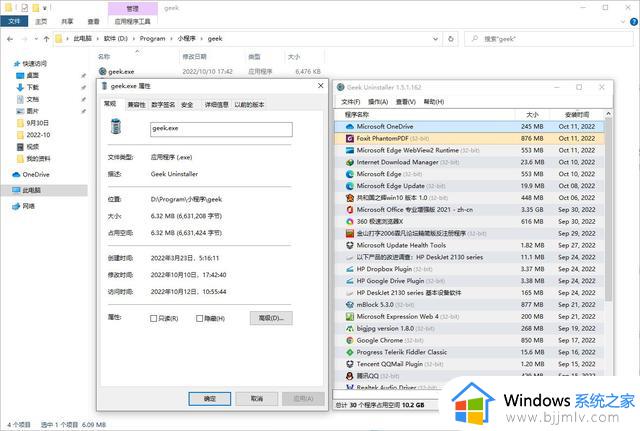The height and width of the screenshot is (431, 640).
Task: Expand the ribbon with the chevron
Action: click(623, 22)
